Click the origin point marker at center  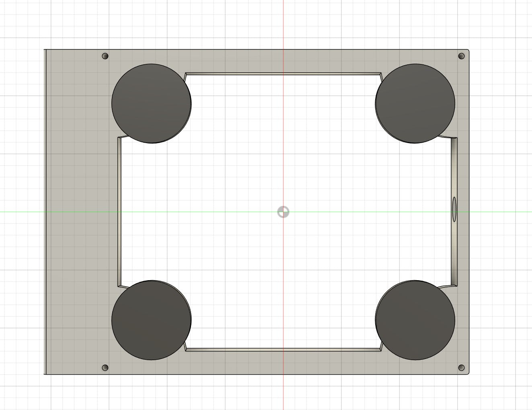pos(283,212)
